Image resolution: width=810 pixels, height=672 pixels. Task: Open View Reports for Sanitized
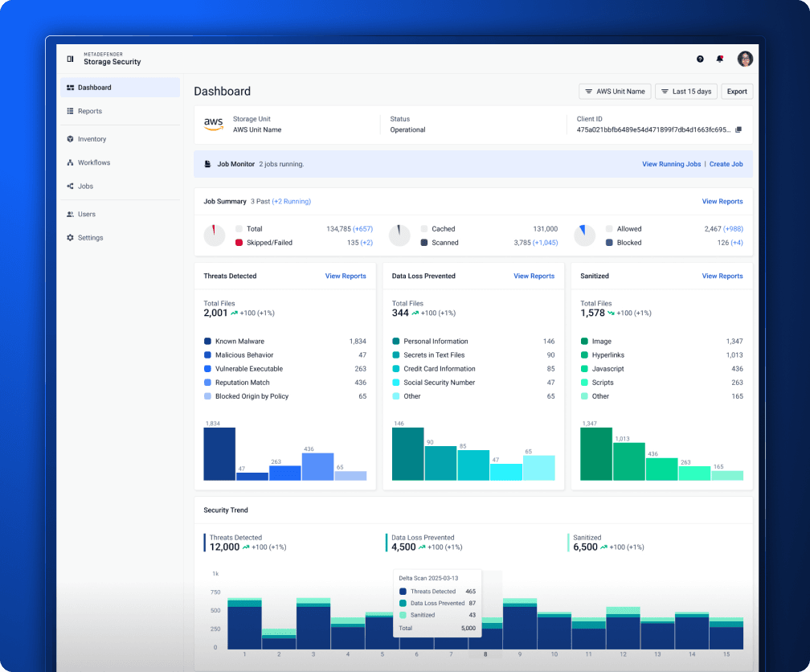coord(722,276)
